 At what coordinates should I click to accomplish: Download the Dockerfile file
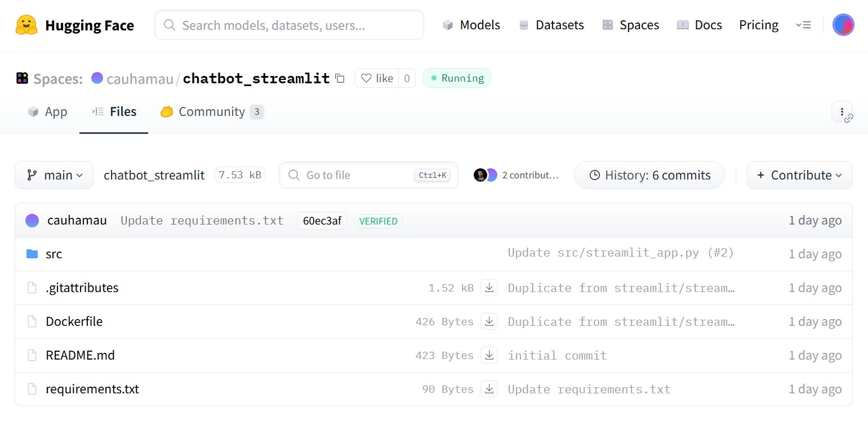pyautogui.click(x=489, y=322)
